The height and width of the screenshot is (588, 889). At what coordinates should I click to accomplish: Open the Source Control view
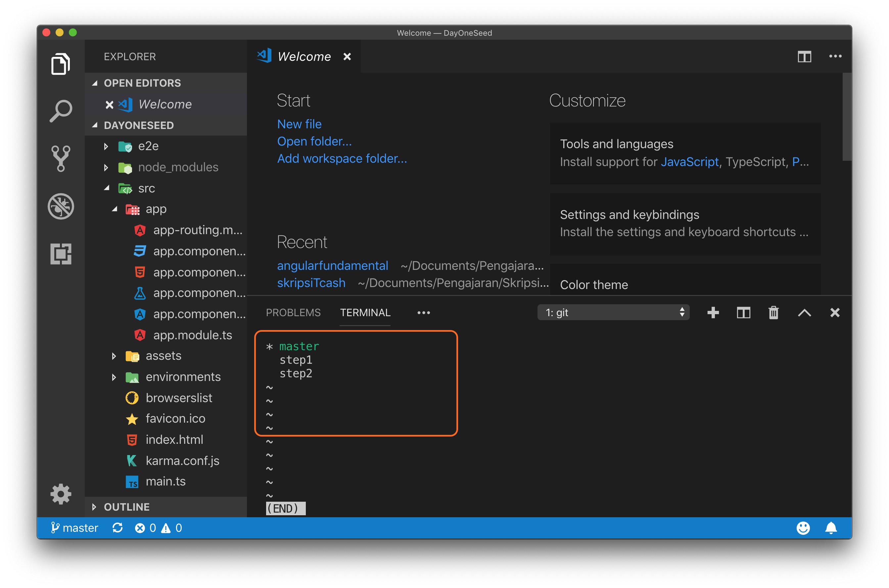pos(61,158)
